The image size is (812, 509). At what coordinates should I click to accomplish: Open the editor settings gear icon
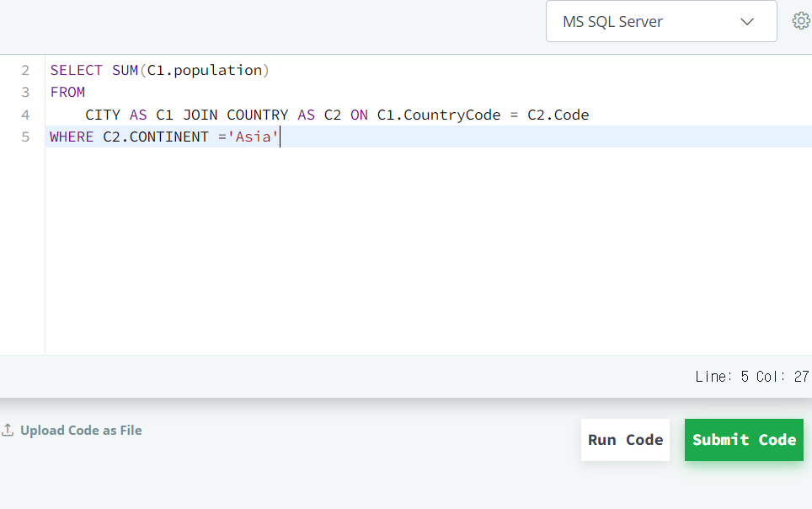pyautogui.click(x=801, y=21)
